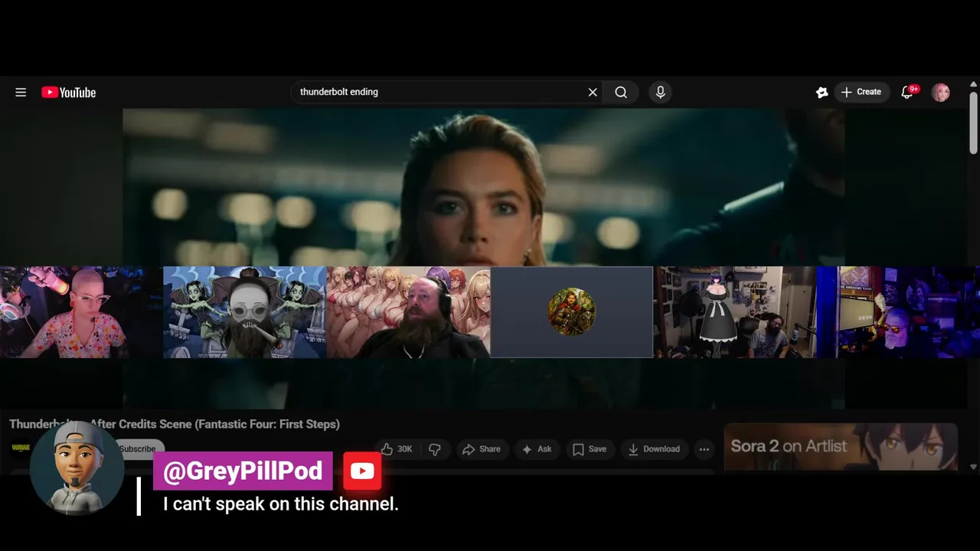Open the account avatar menu
Viewport: 980px width, 551px height.
coord(941,92)
